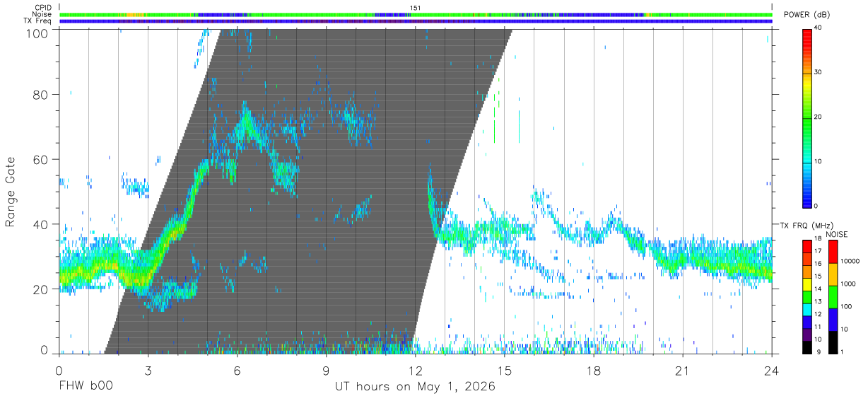This screenshot has height=401, width=868.
Task: Click hour tick label 3
Action: (148, 371)
